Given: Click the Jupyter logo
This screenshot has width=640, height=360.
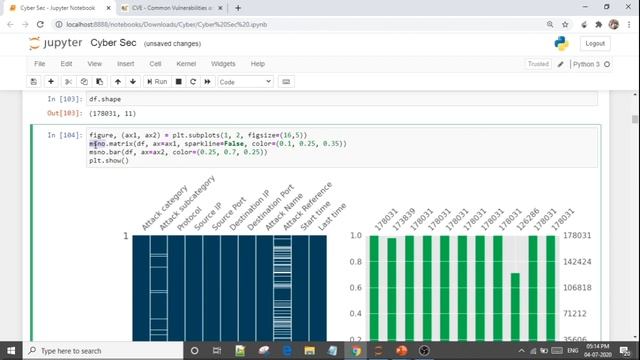Looking at the screenshot, I should tap(56, 43).
